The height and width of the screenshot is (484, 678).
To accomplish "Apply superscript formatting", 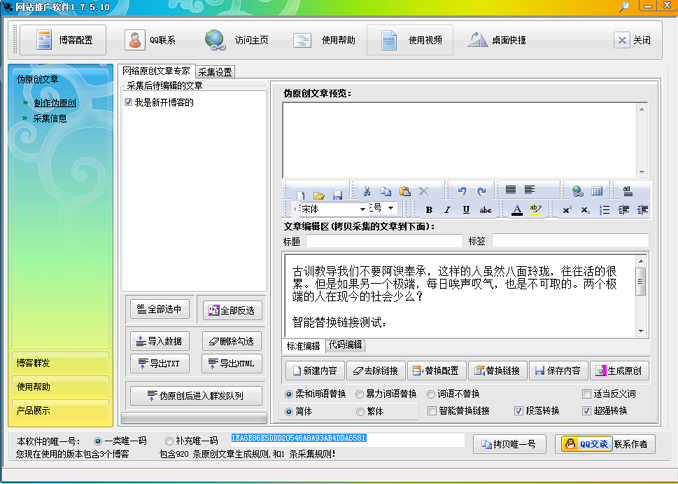I will pyautogui.click(x=566, y=210).
